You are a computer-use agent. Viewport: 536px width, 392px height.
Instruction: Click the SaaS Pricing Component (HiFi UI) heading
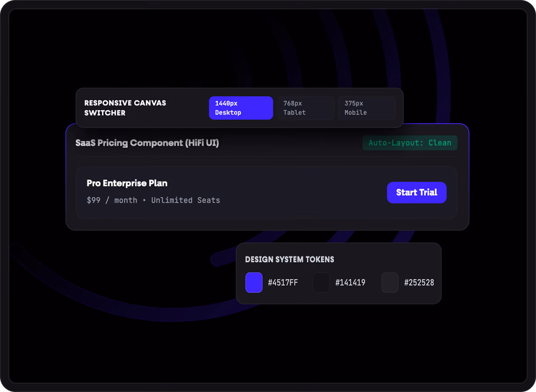(147, 143)
